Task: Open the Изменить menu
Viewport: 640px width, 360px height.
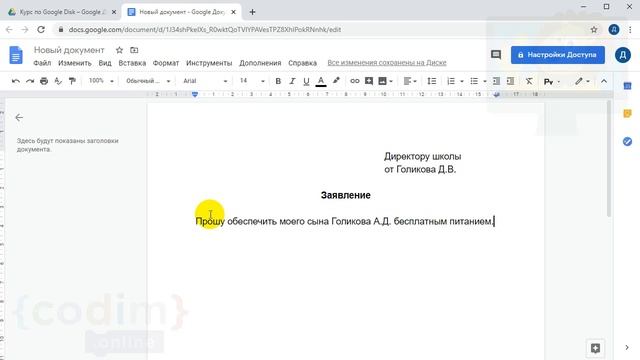Action: (75, 63)
